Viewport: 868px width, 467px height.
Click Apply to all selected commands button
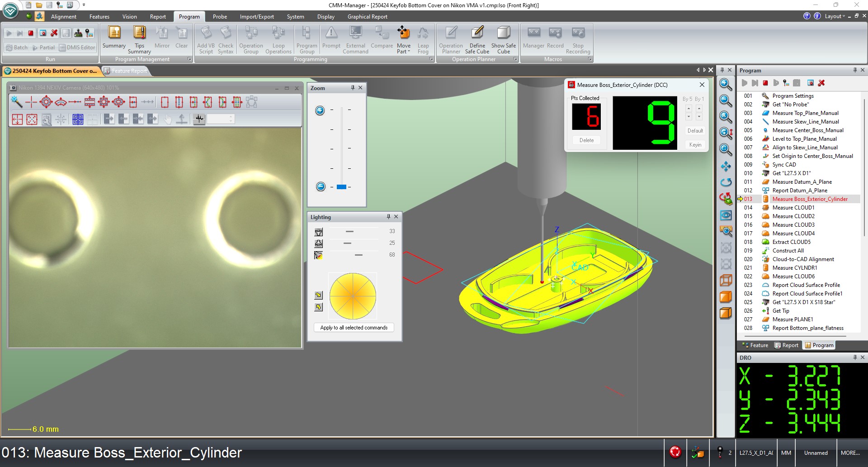(x=354, y=328)
